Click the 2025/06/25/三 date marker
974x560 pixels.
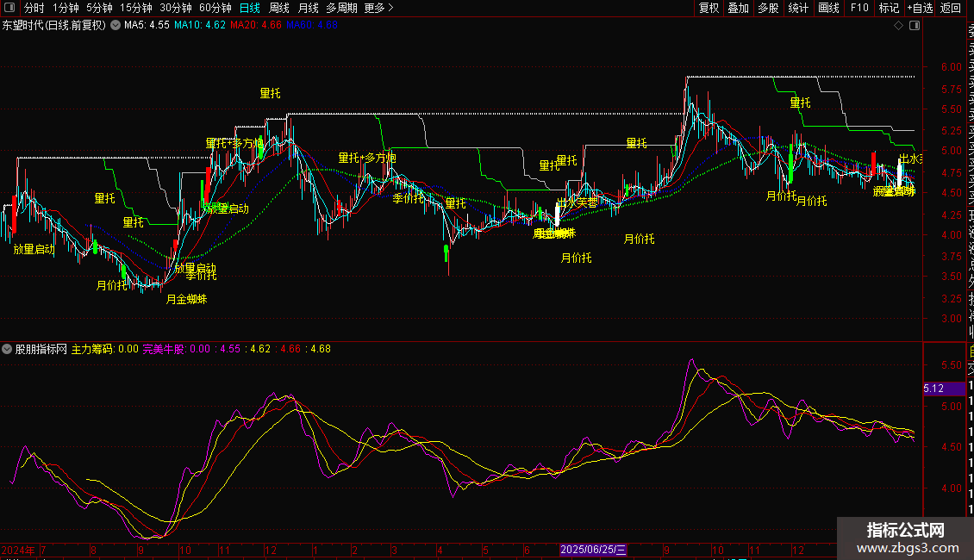click(x=593, y=550)
